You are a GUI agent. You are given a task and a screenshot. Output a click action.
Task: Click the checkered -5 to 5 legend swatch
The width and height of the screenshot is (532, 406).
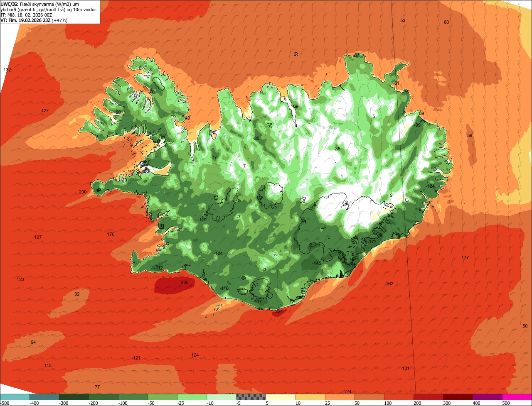click(251, 397)
